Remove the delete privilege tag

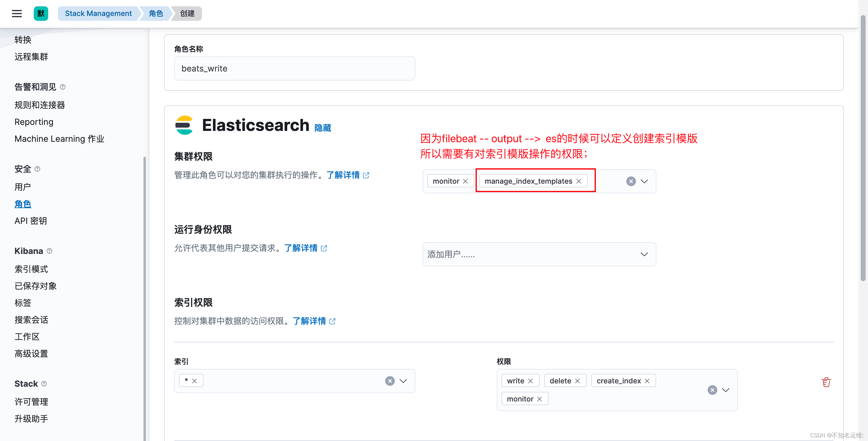(577, 381)
